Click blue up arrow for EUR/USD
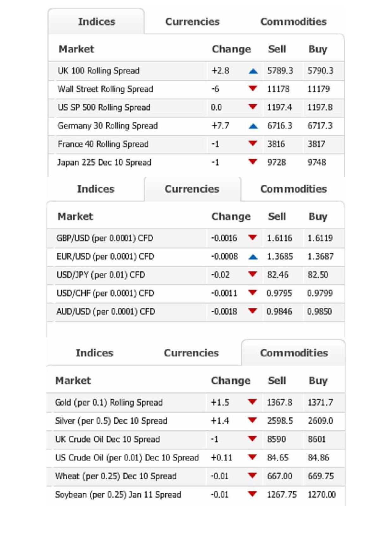The height and width of the screenshot is (555, 392). click(253, 257)
